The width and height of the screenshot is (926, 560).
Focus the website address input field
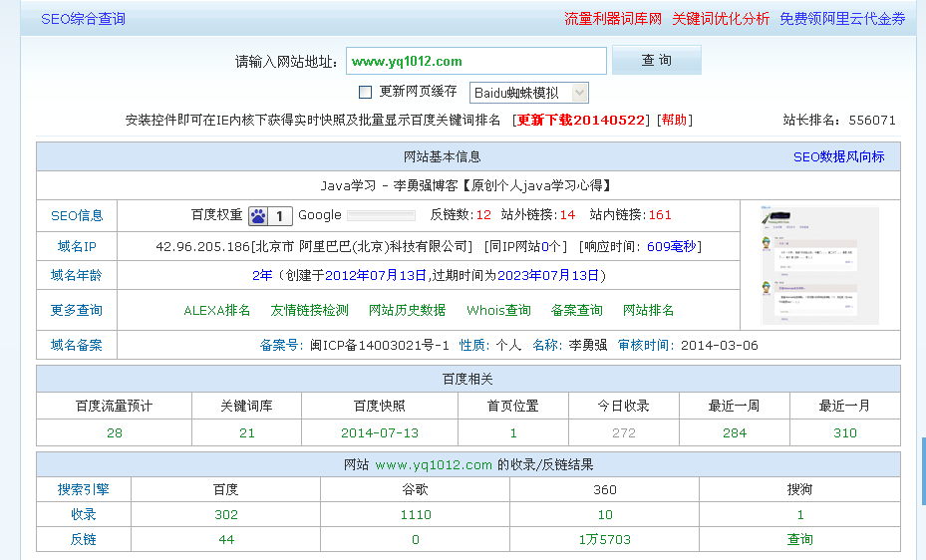pyautogui.click(x=476, y=61)
